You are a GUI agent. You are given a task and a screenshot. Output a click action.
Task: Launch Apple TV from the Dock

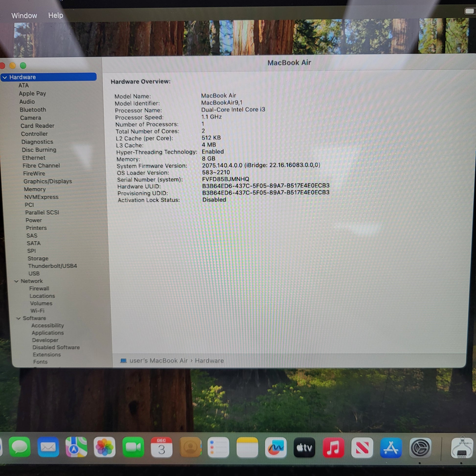point(304,447)
